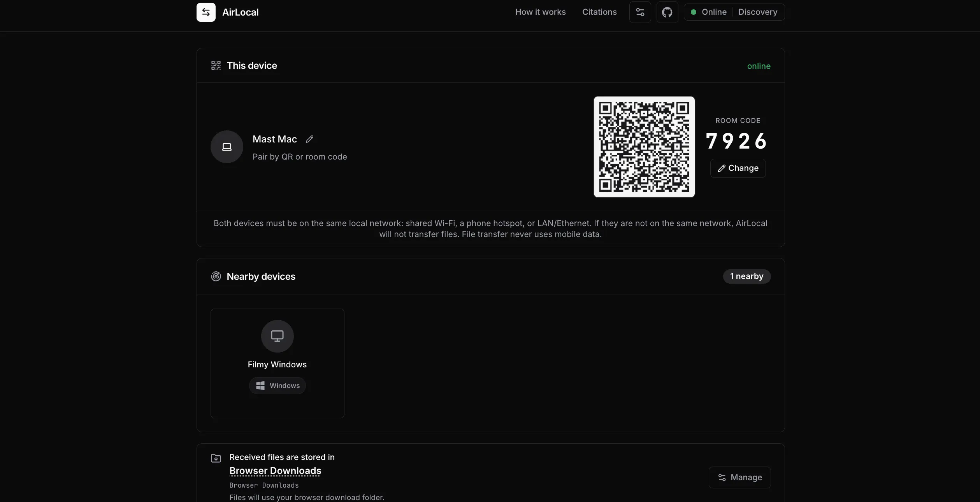980x502 pixels.
Task: Click the Online status label in header
Action: [714, 12]
